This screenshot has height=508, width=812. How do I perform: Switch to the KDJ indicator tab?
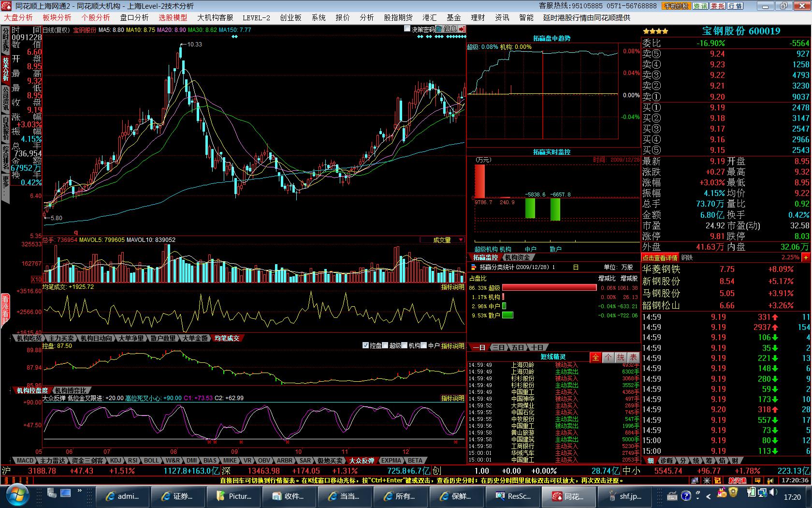click(116, 461)
